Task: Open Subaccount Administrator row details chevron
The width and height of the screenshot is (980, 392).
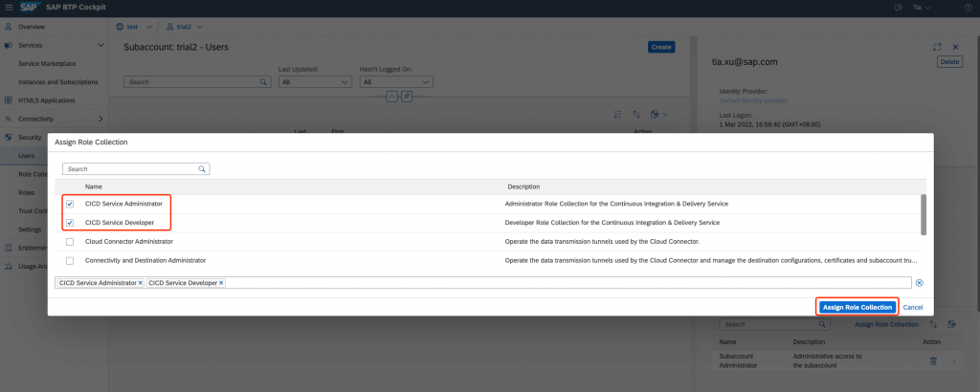Action: pos(954,360)
